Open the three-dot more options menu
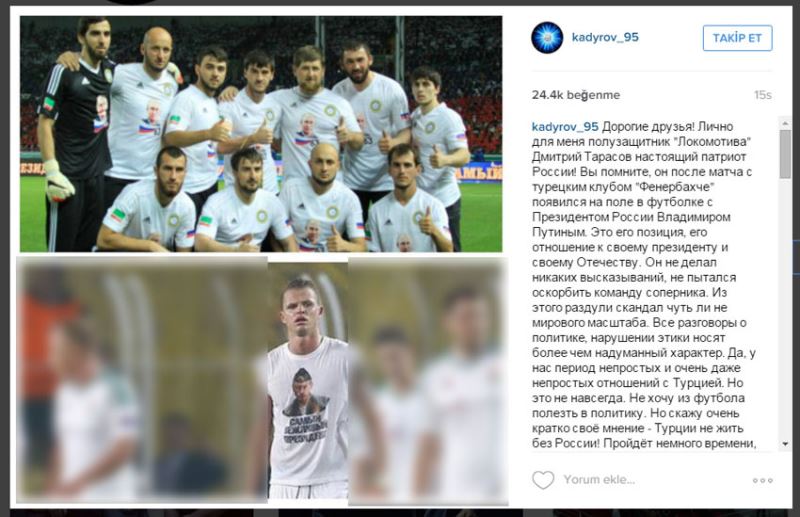The height and width of the screenshot is (517, 800). 762,480
